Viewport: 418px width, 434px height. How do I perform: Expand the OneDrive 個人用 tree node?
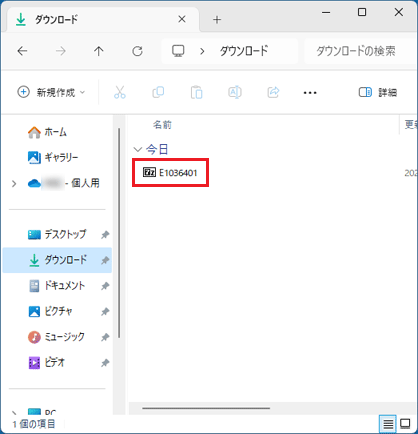point(14,183)
